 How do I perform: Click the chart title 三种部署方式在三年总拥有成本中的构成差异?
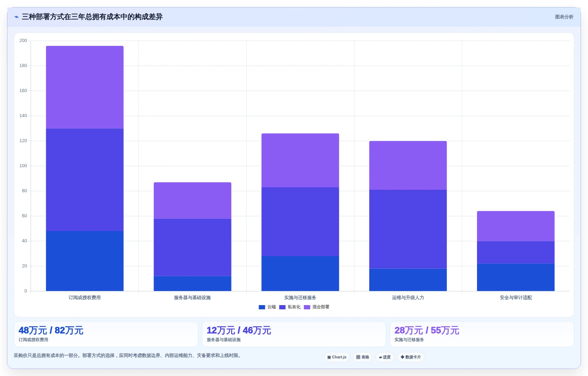click(x=92, y=17)
